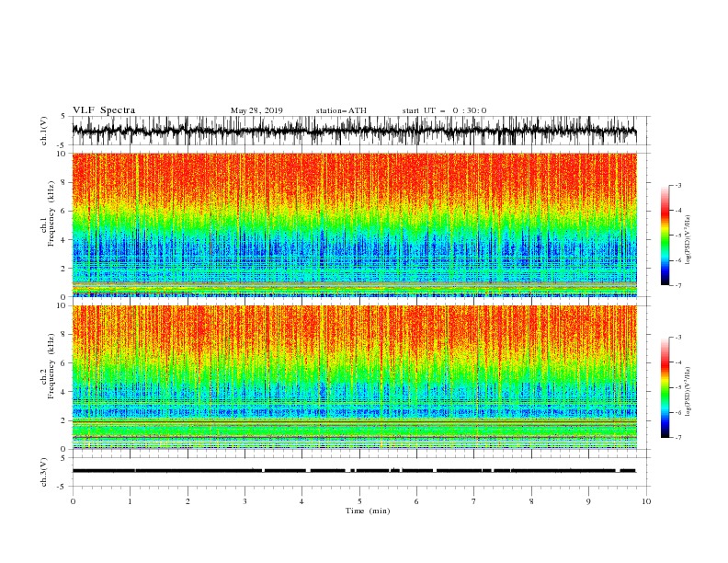
Task: Click the 'station=ATH' label
Action: click(341, 110)
